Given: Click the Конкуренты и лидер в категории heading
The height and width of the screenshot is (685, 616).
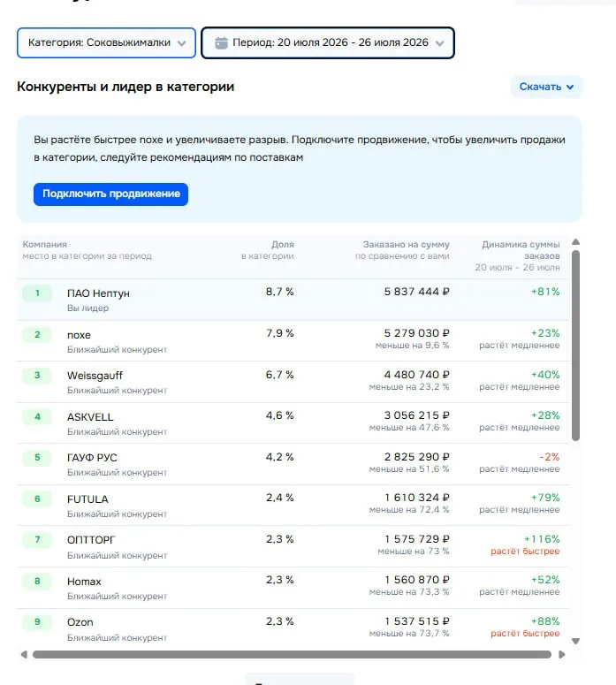Looking at the screenshot, I should (125, 87).
